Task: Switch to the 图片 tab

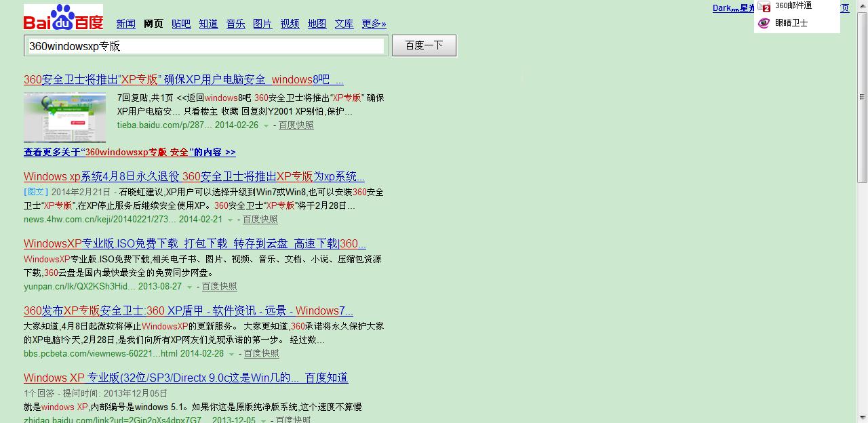Action: 262,24
